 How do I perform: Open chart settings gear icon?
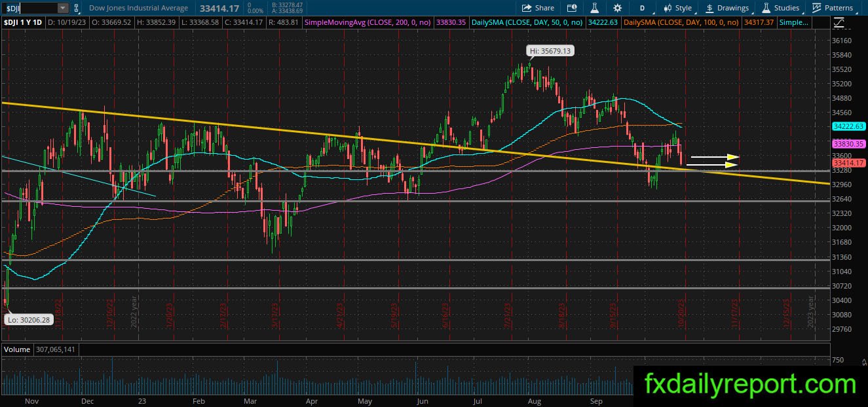coord(617,8)
